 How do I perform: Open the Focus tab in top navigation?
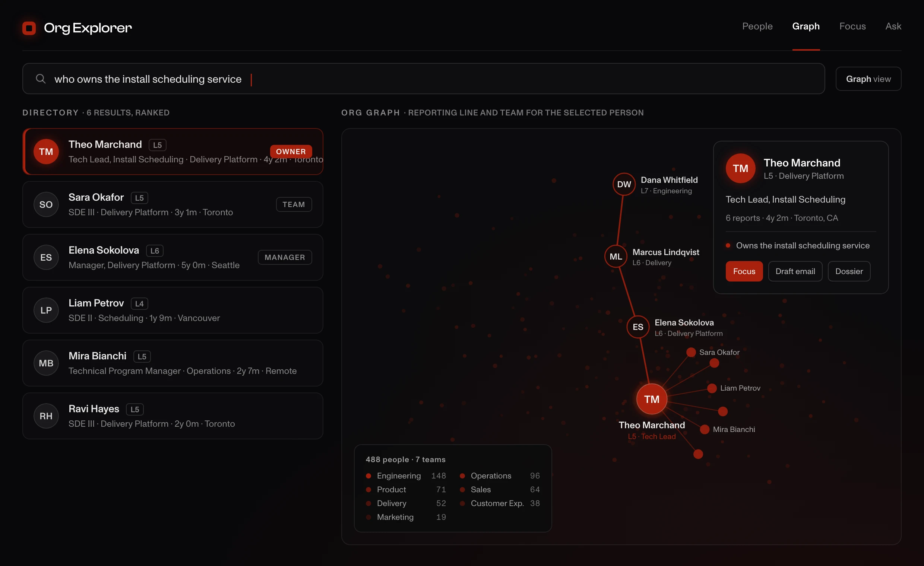(x=852, y=26)
